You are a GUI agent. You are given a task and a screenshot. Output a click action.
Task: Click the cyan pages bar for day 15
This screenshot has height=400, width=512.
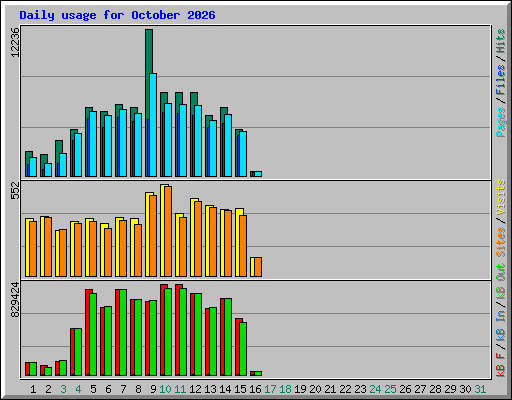click(x=243, y=154)
